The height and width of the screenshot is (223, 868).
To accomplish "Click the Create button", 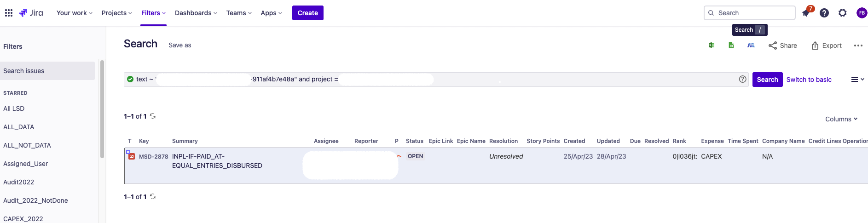I will coord(308,13).
